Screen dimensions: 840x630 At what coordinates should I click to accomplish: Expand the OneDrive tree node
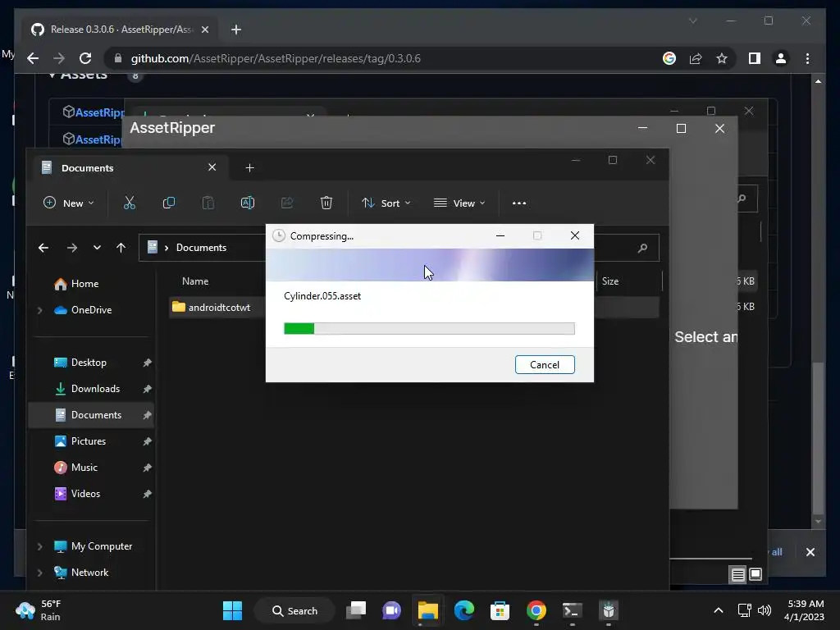tap(39, 310)
